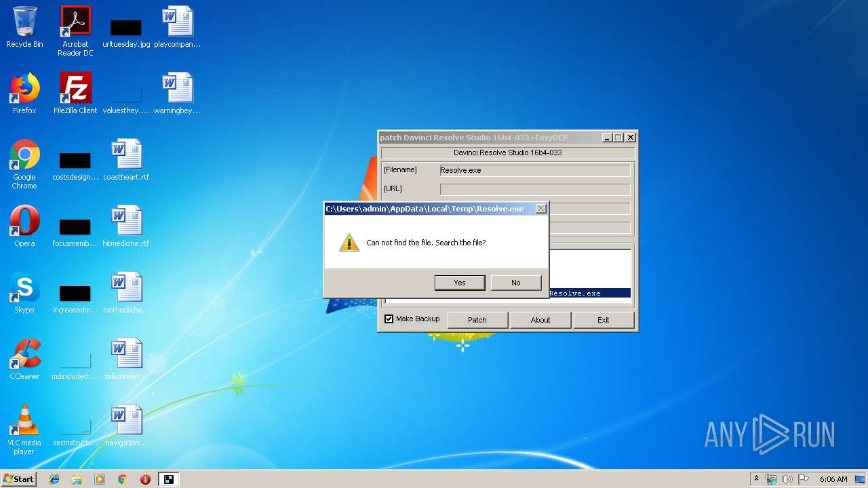Select the urltuesday.jpg file icon
Screen dimensions: 868x488
pyautogui.click(x=126, y=31)
